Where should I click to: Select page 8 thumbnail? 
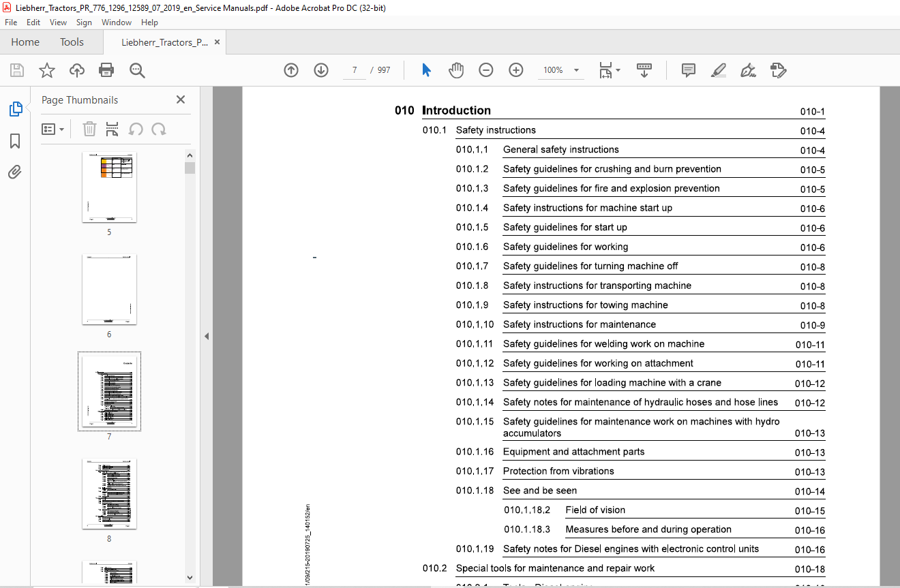(109, 494)
